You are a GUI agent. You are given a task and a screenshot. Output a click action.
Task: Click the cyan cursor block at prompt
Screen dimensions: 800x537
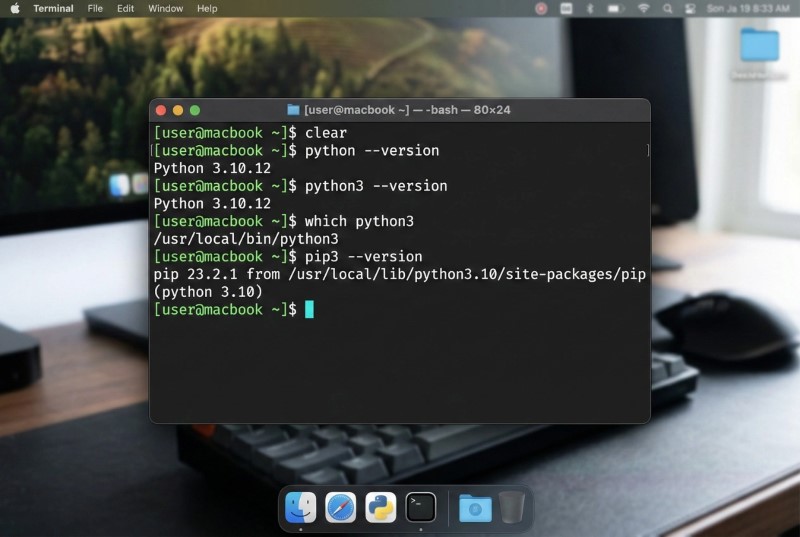point(309,310)
